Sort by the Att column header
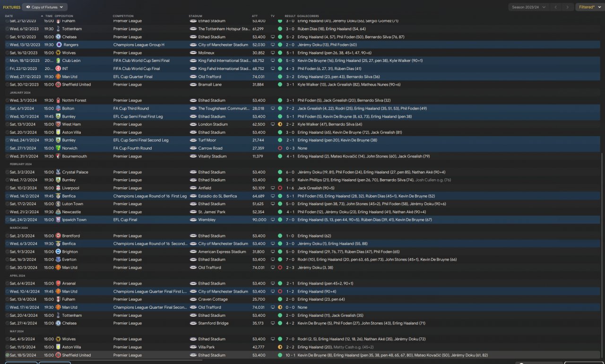This screenshot has height=364, width=605. pos(255,16)
